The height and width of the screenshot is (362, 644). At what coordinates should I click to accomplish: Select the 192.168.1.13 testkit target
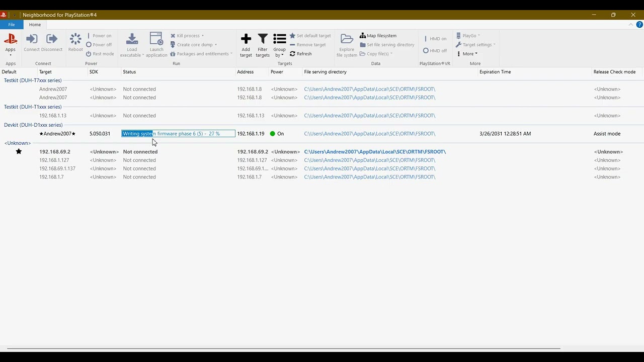click(x=53, y=116)
